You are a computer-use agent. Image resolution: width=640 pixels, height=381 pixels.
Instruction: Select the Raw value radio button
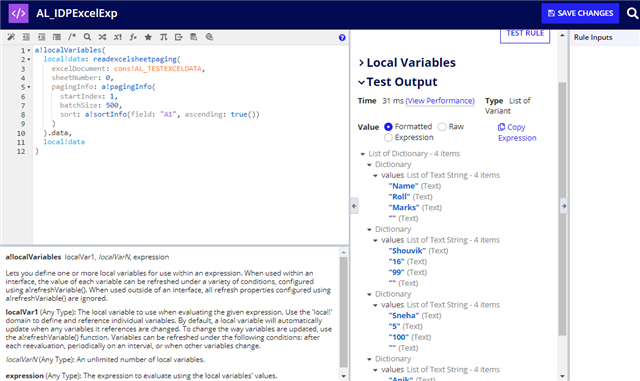coord(442,127)
